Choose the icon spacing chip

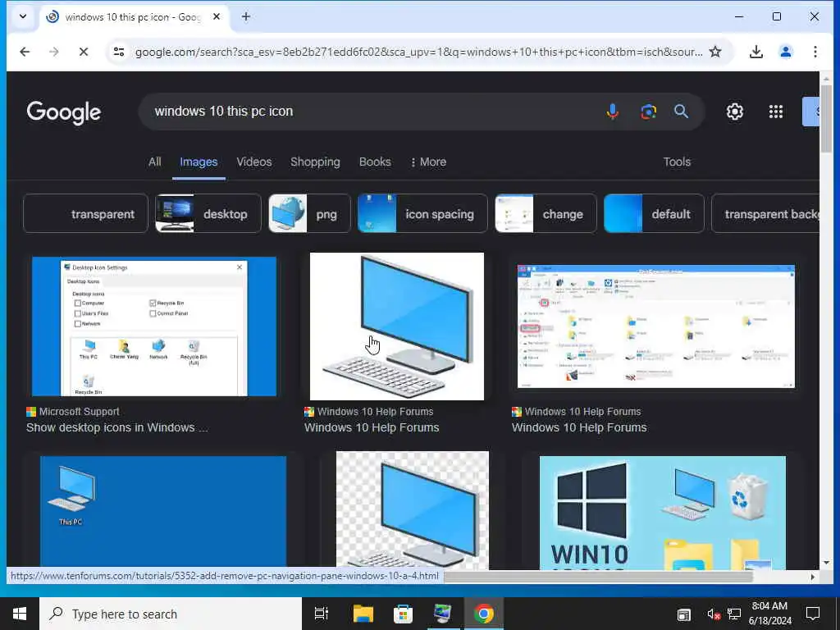coord(422,214)
